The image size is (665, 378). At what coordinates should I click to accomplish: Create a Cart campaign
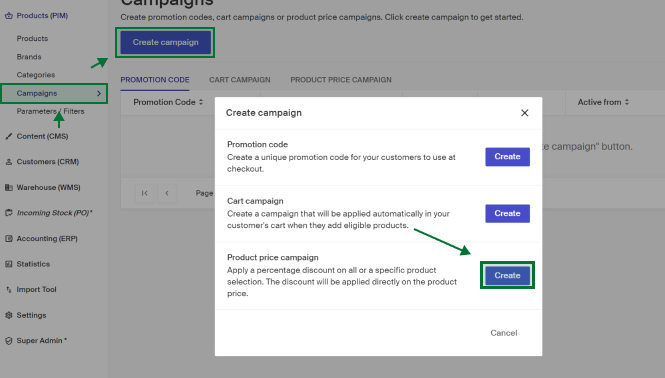pyautogui.click(x=507, y=213)
